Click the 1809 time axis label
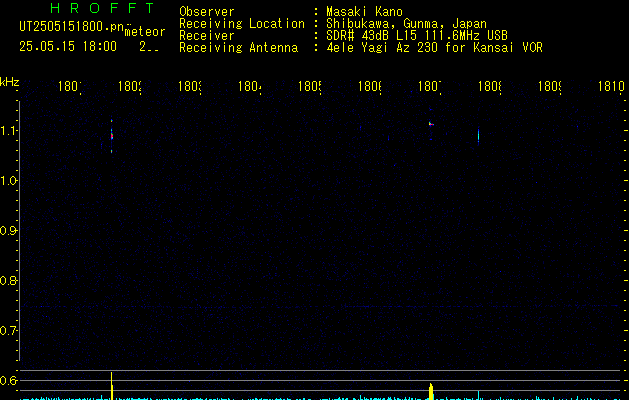The image size is (629, 400). coord(550,86)
